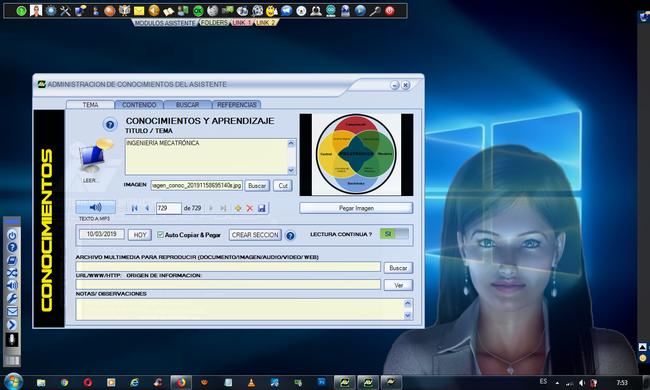Click the red X delete record icon
The image size is (650, 390).
[x=250, y=208]
